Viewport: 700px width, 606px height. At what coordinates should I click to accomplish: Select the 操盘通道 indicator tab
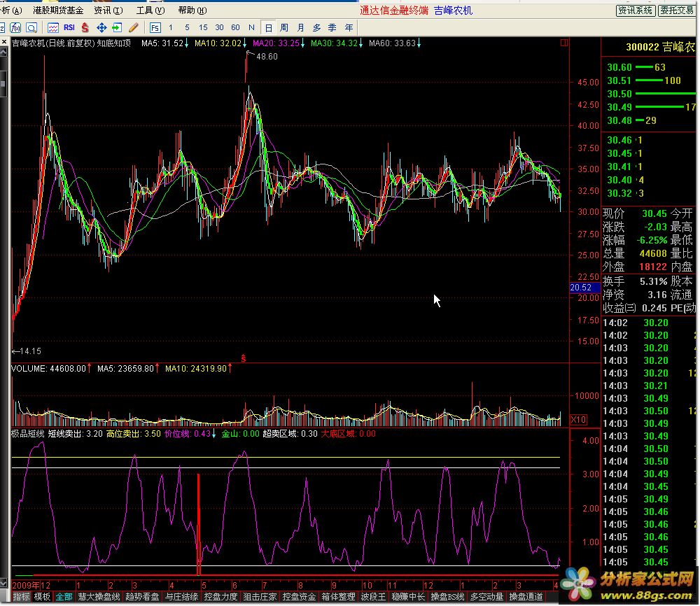[x=526, y=597]
